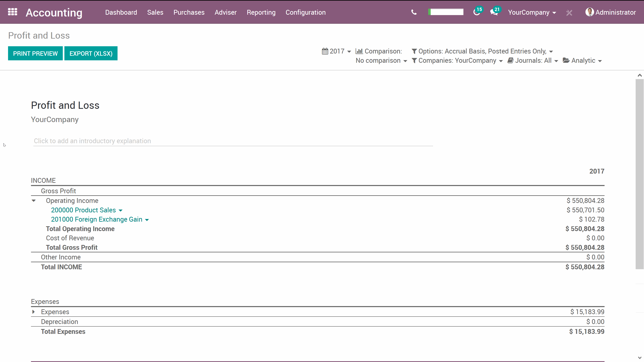Viewport: 644px width, 362px height.
Task: Select the 2017 year dropdown filter
Action: pos(337,51)
